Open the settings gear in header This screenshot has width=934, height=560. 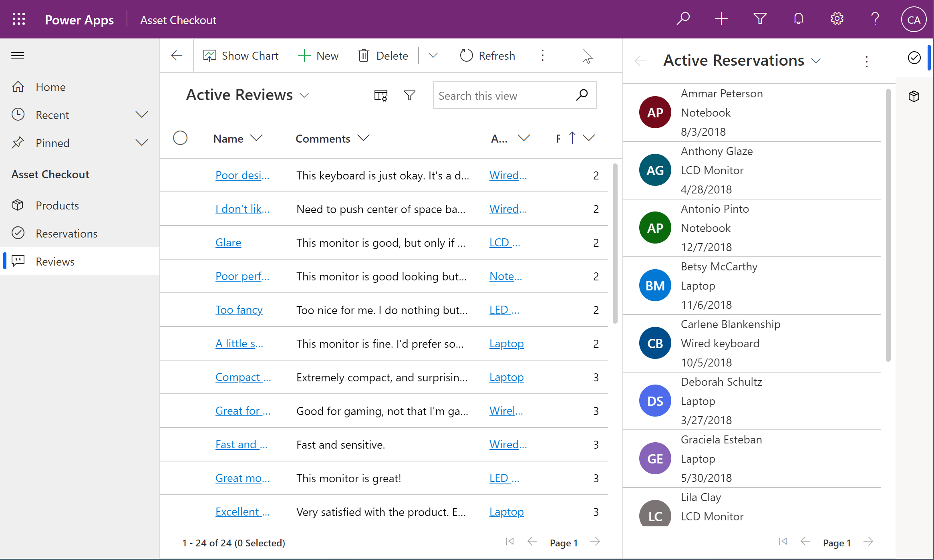pos(837,19)
